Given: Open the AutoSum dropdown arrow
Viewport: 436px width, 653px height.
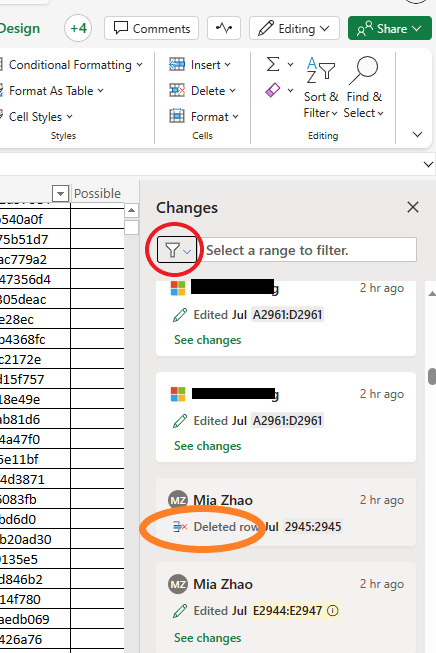Looking at the screenshot, I should tap(290, 65).
